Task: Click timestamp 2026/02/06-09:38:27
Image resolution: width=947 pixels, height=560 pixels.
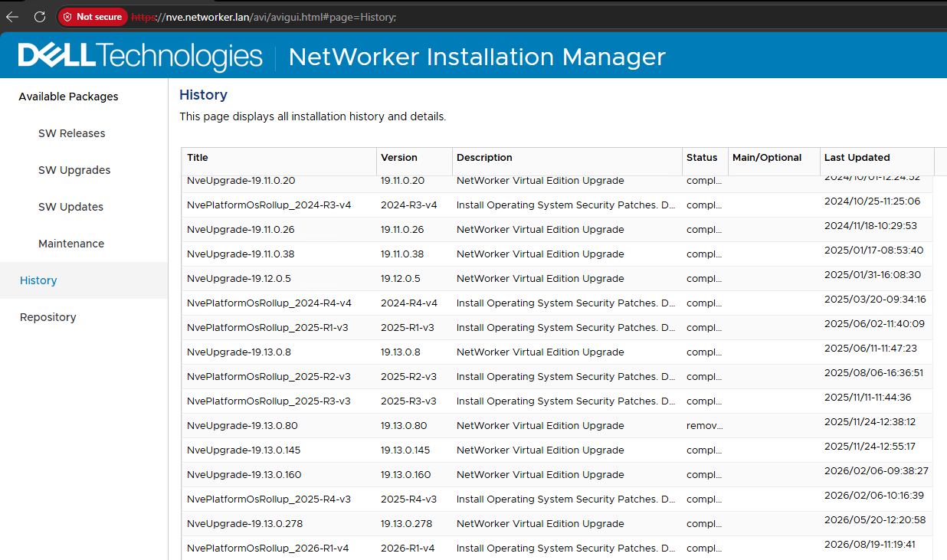Action: coord(877,470)
